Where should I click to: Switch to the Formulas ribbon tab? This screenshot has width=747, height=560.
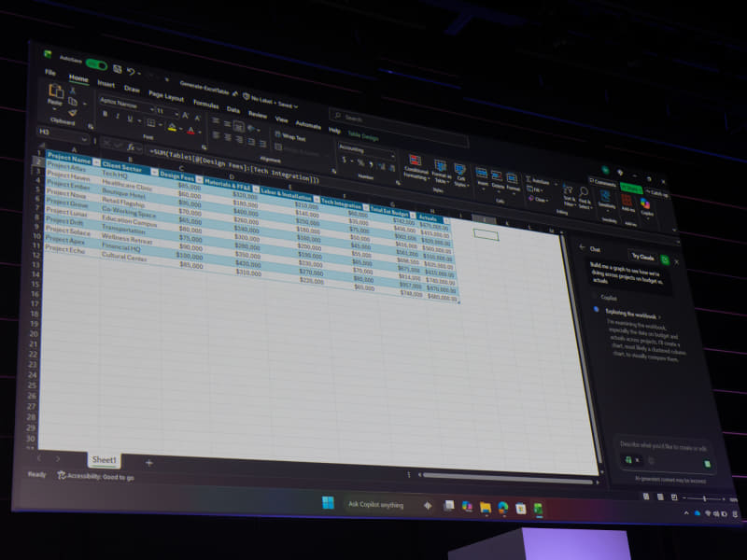(x=207, y=105)
